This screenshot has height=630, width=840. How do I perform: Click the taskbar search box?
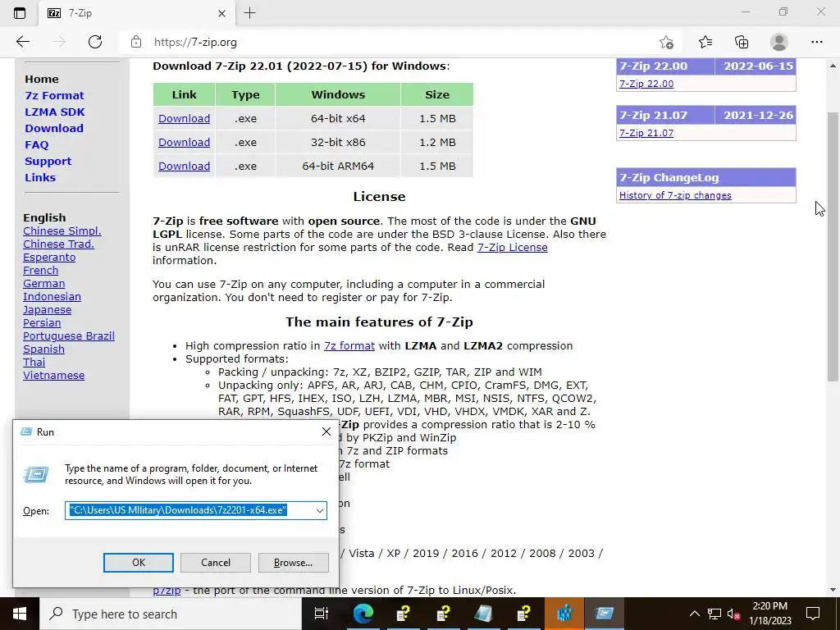click(171, 614)
